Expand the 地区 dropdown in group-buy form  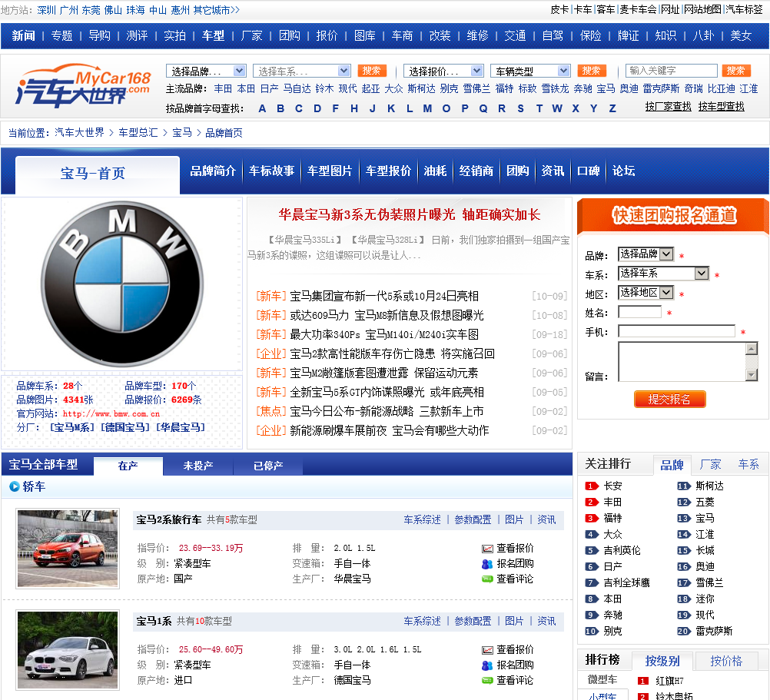click(646, 293)
